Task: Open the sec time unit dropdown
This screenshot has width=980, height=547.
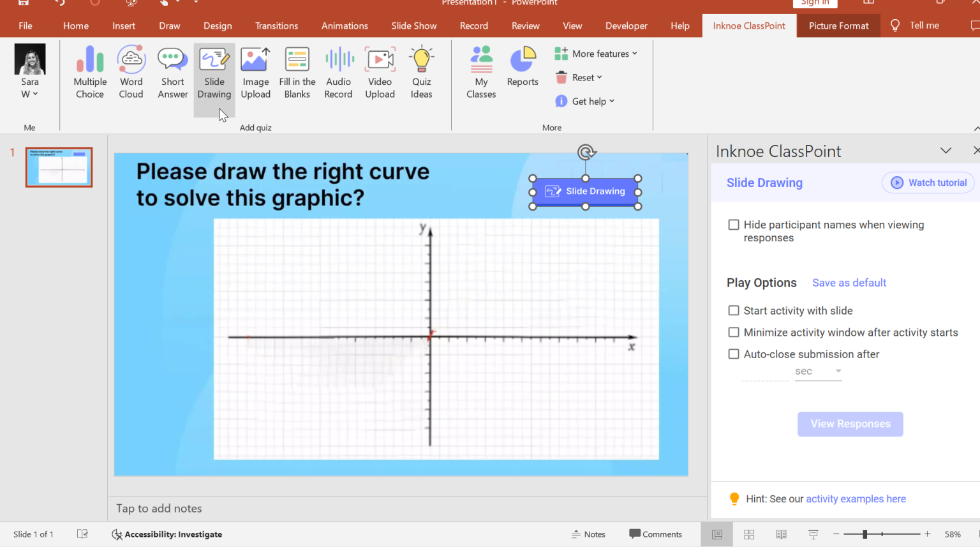Action: click(819, 371)
